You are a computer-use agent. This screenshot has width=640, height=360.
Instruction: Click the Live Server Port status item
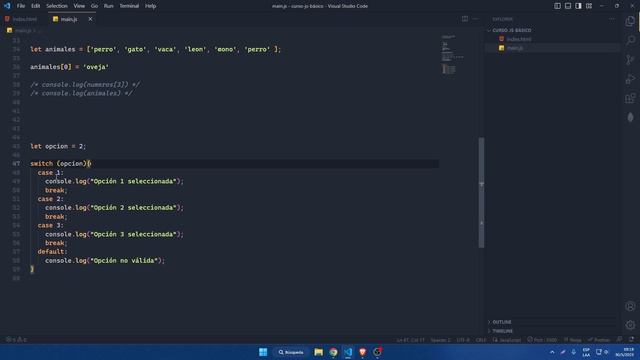point(542,340)
